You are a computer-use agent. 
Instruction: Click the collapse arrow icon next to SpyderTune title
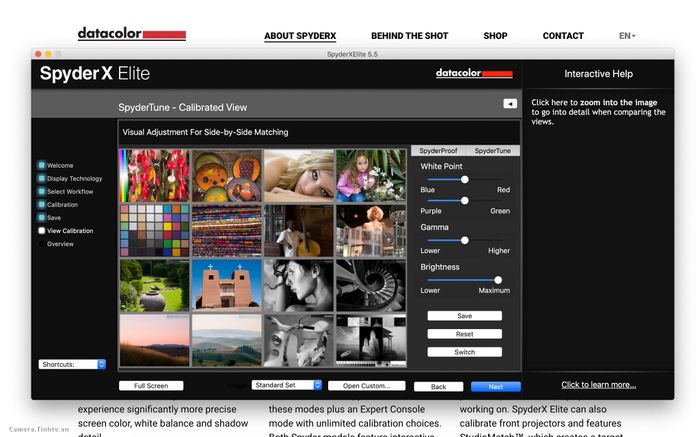(x=510, y=104)
